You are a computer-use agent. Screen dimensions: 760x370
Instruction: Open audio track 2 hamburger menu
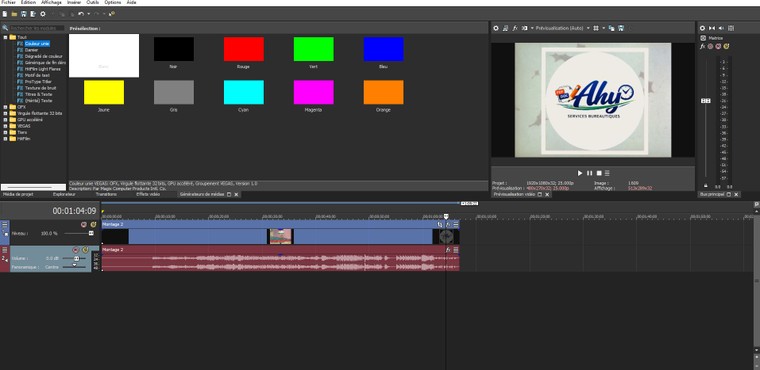point(5,250)
